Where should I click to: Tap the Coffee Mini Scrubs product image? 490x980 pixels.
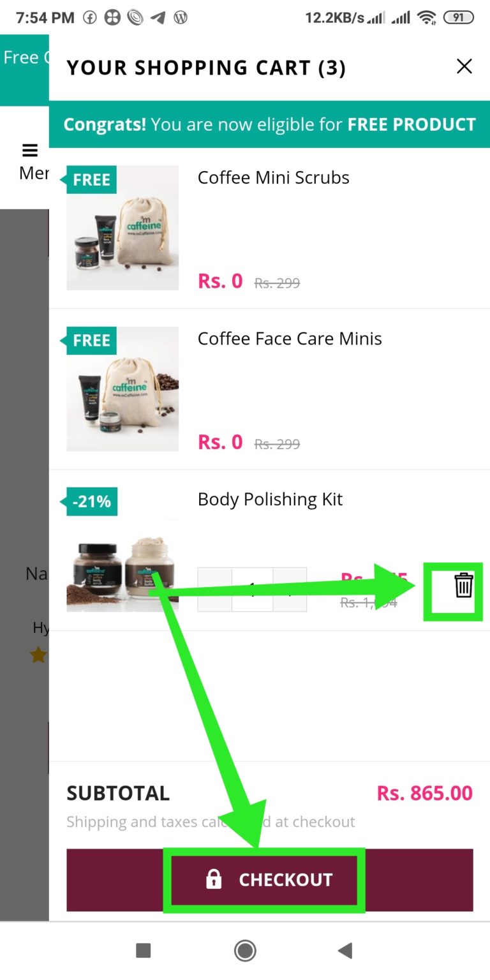point(122,228)
